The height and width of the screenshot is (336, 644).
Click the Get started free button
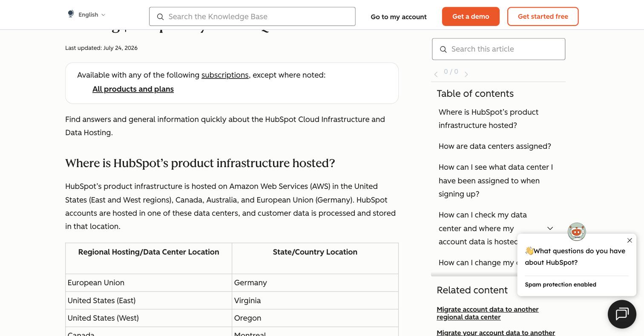[x=543, y=17]
